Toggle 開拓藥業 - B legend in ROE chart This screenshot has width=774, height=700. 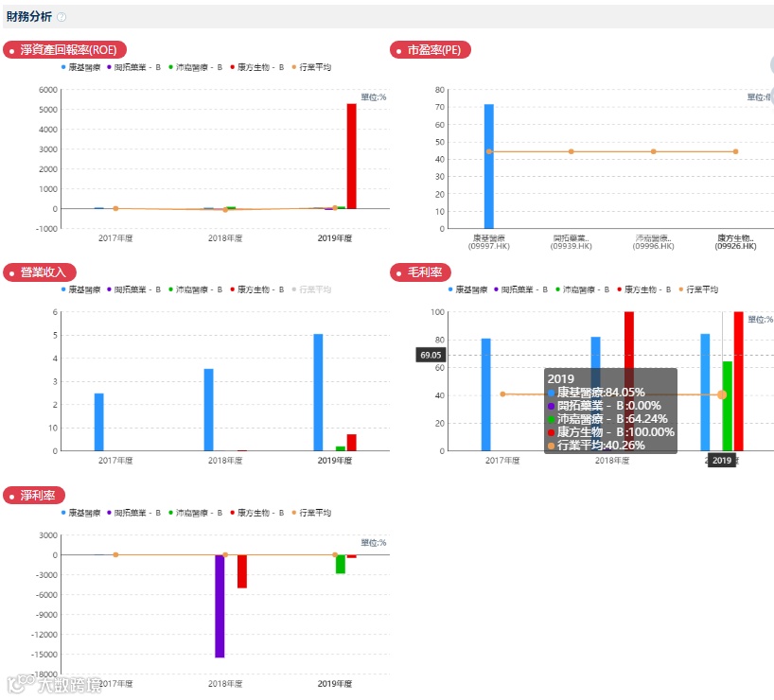[133, 67]
